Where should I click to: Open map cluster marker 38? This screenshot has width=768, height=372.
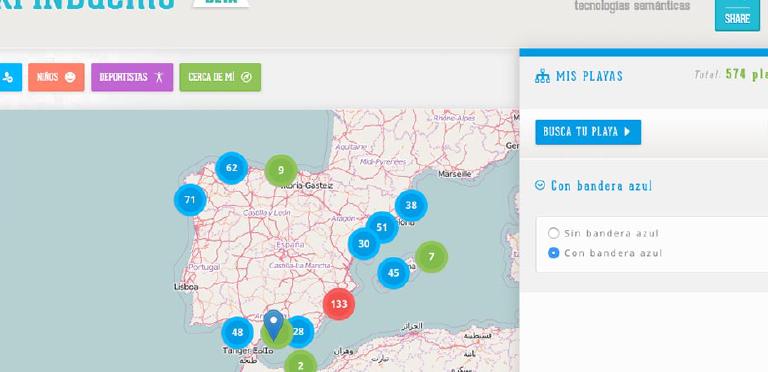point(411,206)
